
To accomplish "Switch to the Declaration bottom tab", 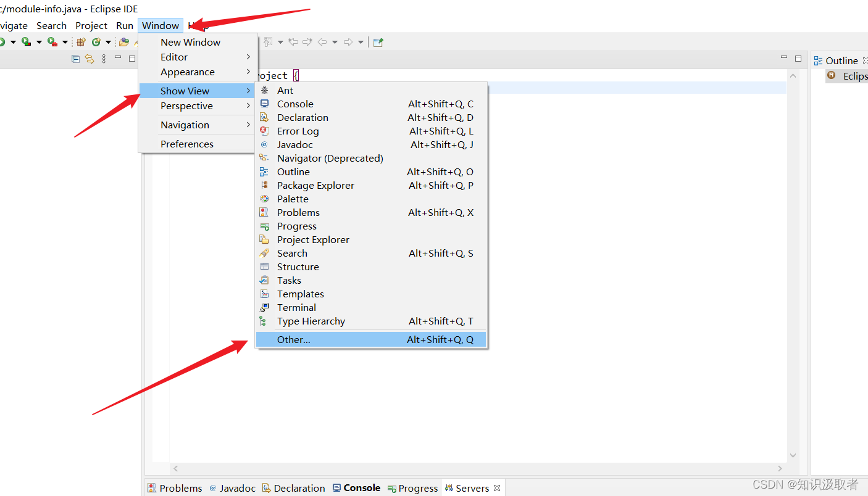I will click(293, 488).
